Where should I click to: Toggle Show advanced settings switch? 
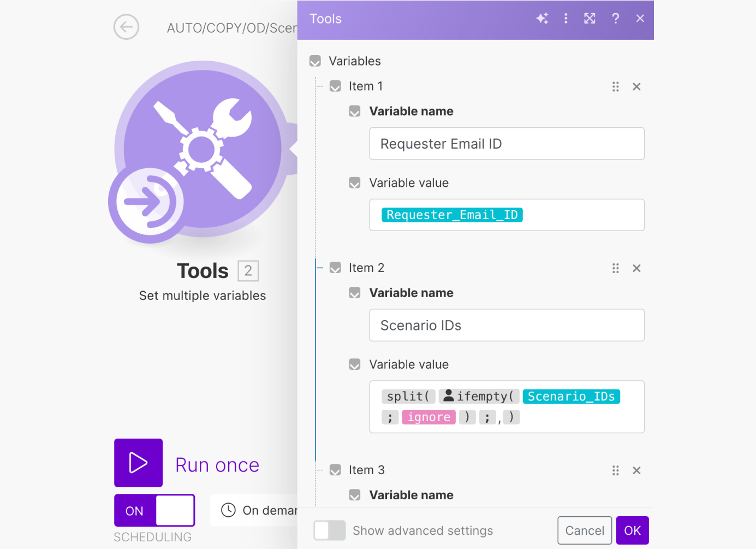(330, 530)
